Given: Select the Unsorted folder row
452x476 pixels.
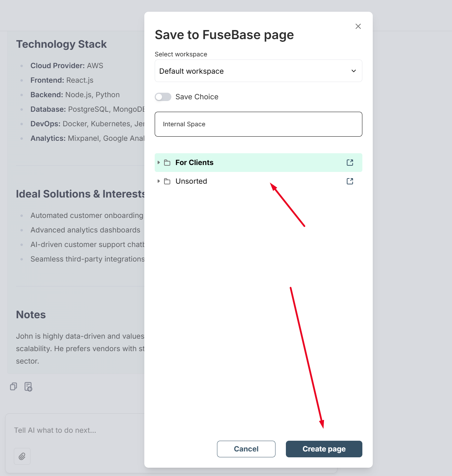Looking at the screenshot, I should coord(259,181).
